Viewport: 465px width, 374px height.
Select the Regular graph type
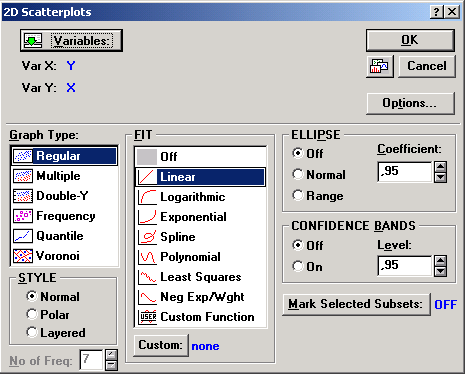tap(65, 156)
